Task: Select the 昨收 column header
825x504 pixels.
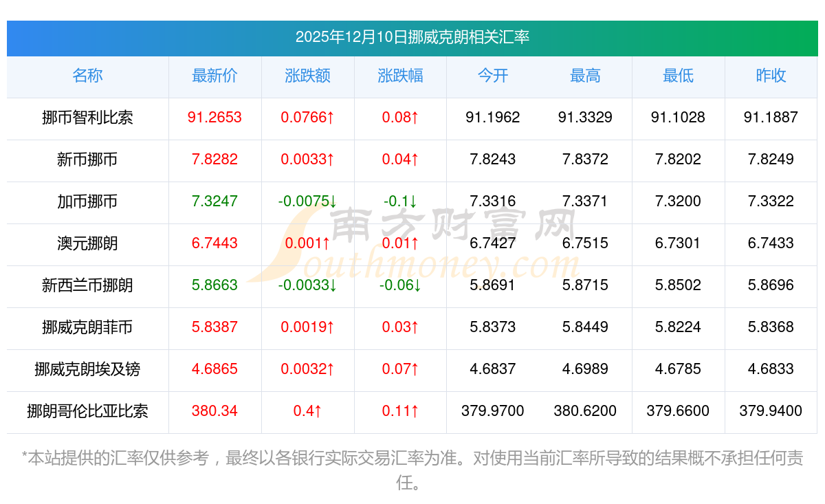Action: (771, 76)
